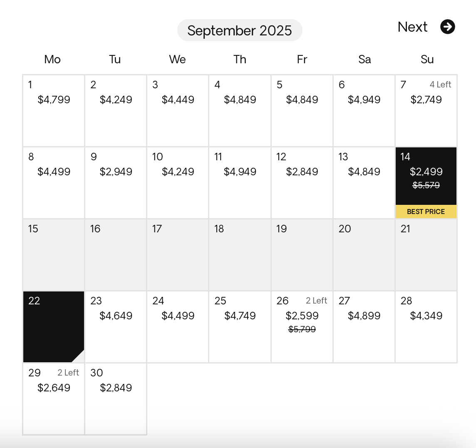Choose September 12 at $2,849
476x448 pixels.
coord(302,182)
